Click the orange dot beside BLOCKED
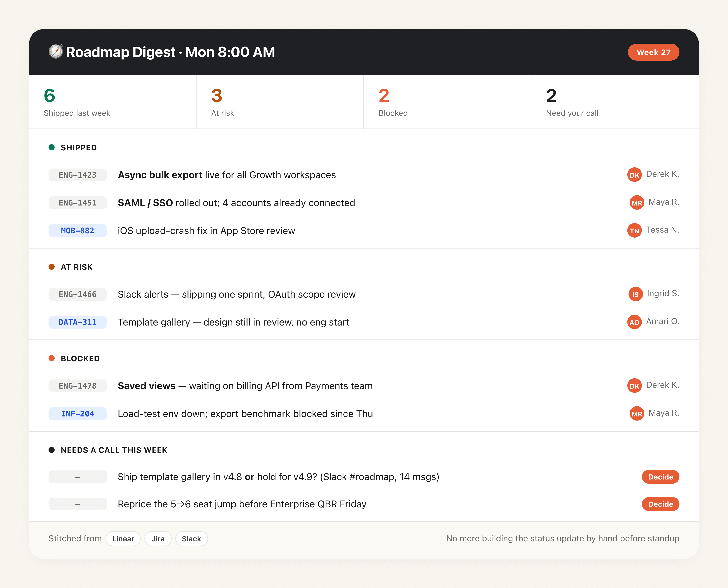The width and height of the screenshot is (728, 588). (52, 358)
